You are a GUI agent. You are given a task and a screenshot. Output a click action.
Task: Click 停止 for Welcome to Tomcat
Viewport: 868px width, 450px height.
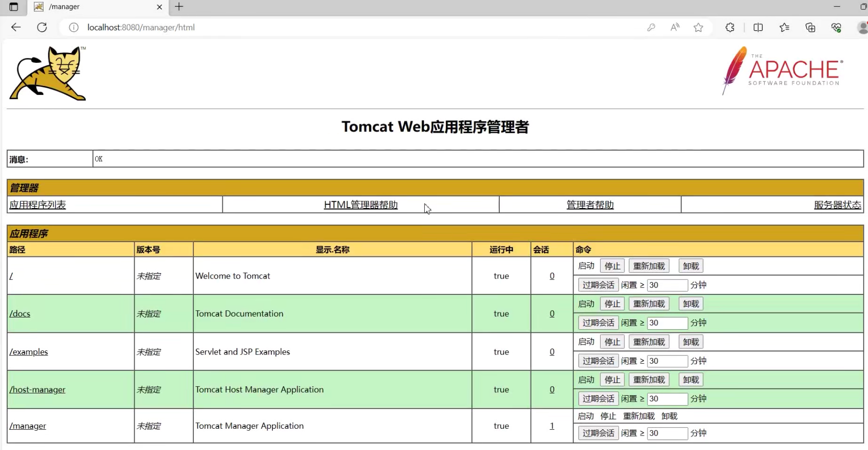click(612, 266)
